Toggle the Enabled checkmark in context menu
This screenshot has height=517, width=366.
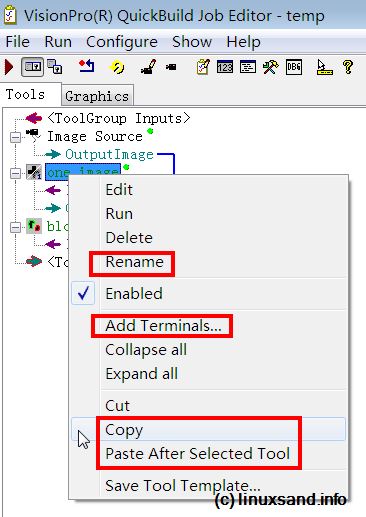[x=83, y=293]
